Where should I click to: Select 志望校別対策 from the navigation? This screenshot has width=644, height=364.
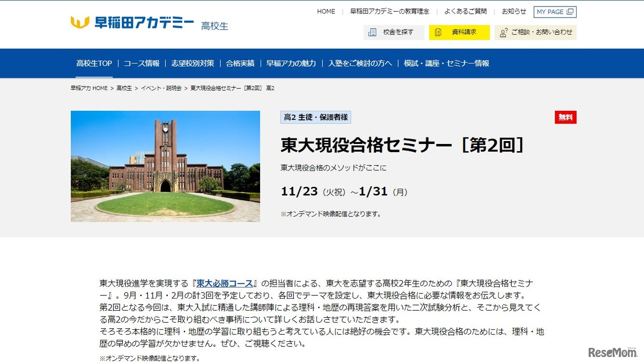[x=193, y=63]
